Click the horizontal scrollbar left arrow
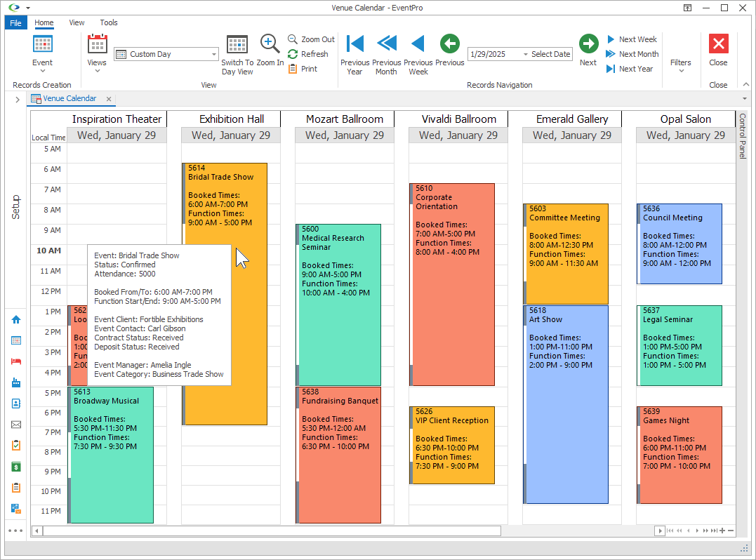This screenshot has height=560, width=756. tap(37, 531)
